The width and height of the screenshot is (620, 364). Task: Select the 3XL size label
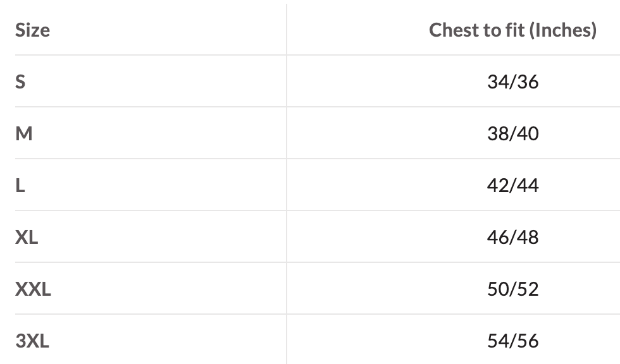pyautogui.click(x=32, y=341)
